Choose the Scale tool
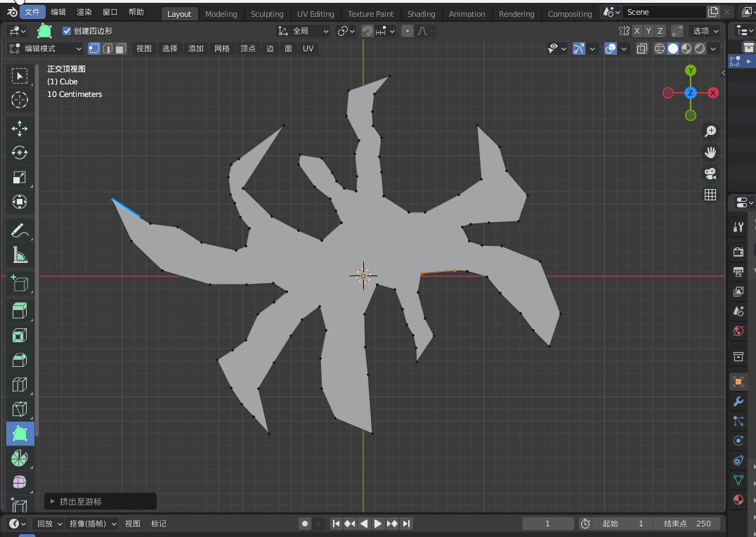756x537 pixels. click(x=19, y=177)
